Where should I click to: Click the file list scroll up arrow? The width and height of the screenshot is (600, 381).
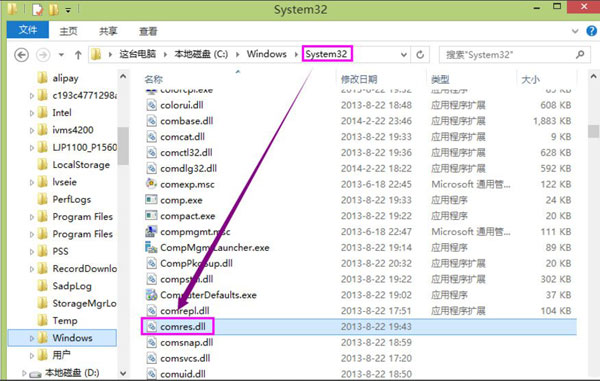click(593, 77)
